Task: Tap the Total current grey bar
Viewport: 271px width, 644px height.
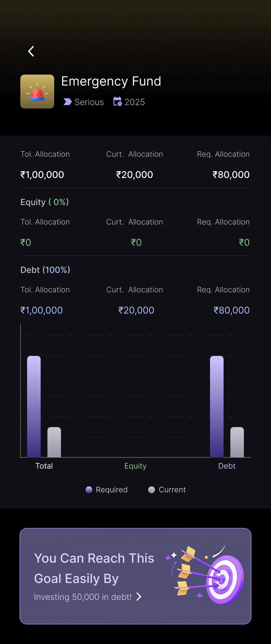Action: click(54, 442)
